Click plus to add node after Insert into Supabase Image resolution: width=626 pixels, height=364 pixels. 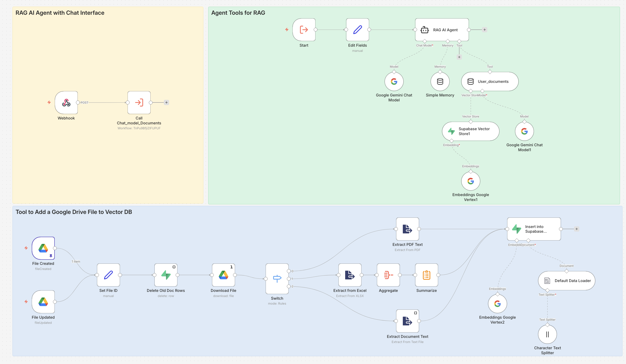pyautogui.click(x=577, y=229)
